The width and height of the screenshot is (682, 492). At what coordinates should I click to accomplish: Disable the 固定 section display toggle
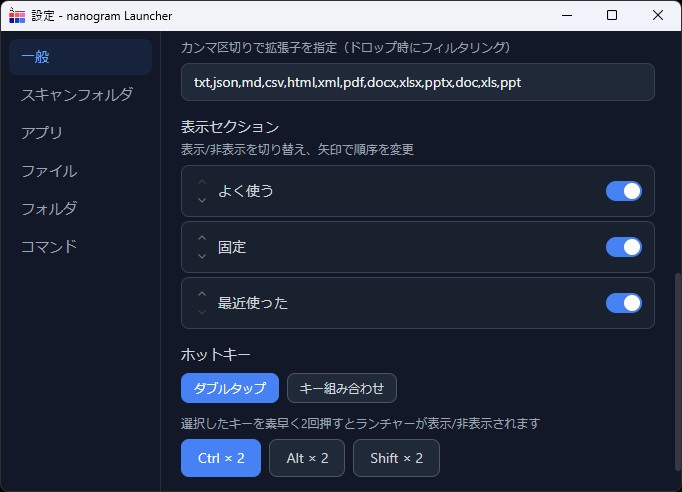pyautogui.click(x=623, y=247)
